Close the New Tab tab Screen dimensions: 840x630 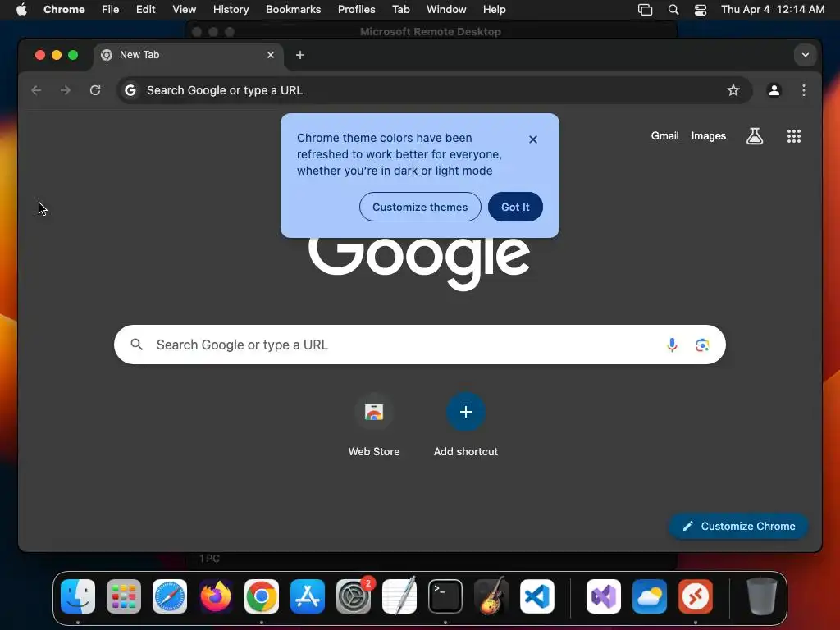pos(271,55)
